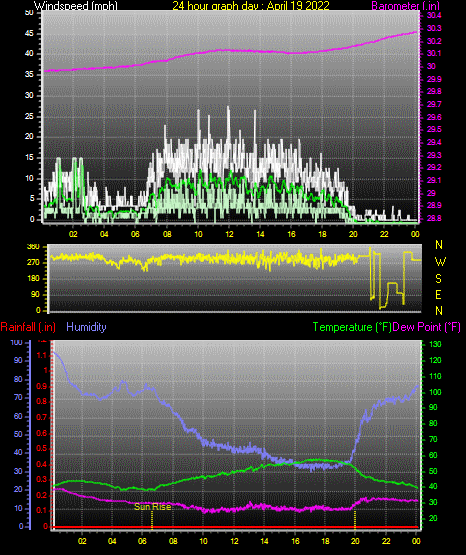Click hour 14 under the humidity chart

pos(264,541)
